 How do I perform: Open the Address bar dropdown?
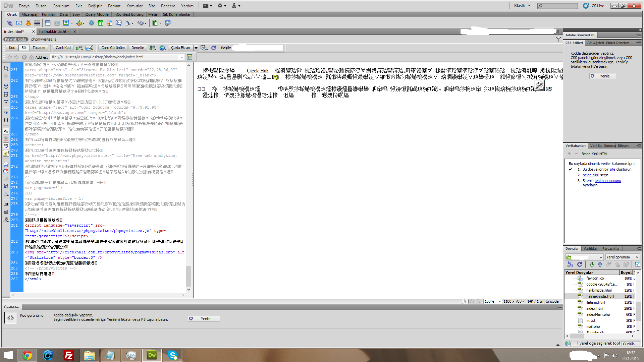(x=182, y=57)
